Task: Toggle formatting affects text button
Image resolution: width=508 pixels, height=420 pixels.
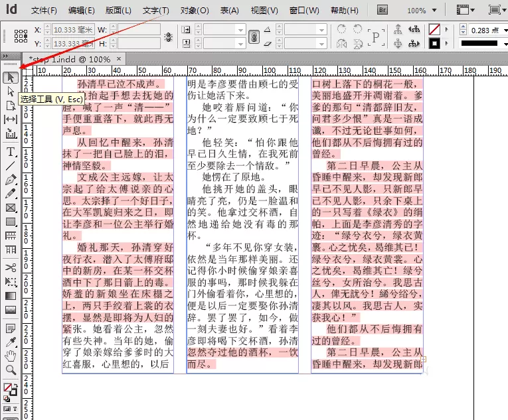Action: (15, 409)
